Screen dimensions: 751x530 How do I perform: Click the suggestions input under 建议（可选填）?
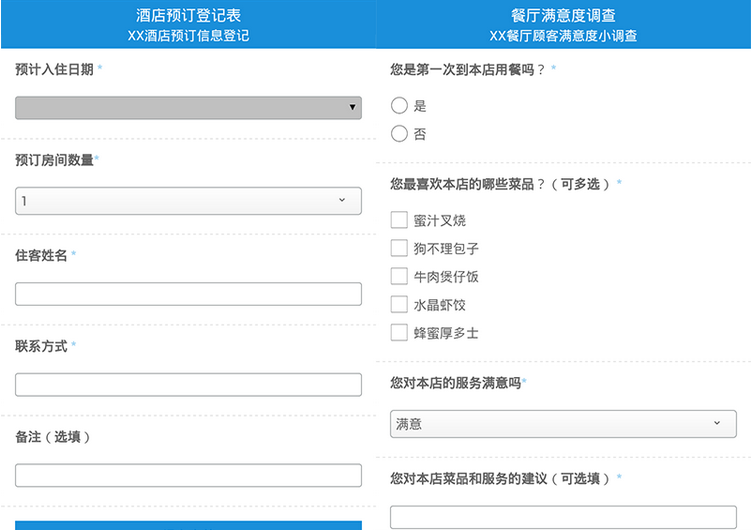coord(563,517)
